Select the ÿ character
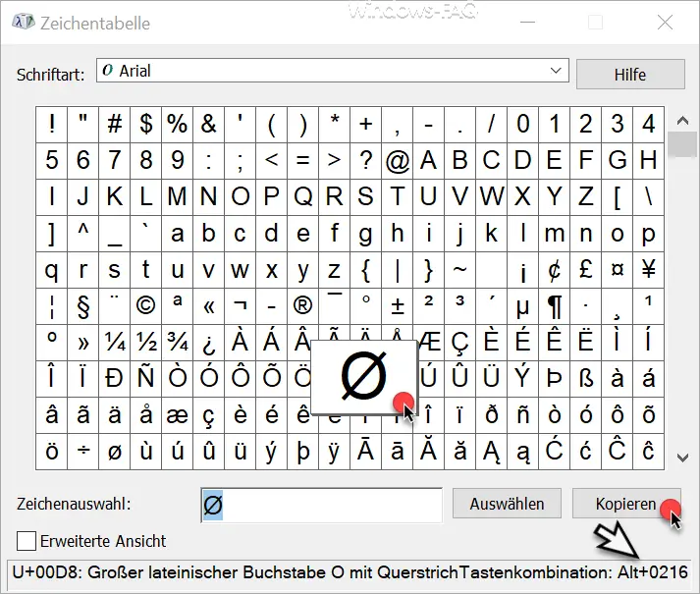Viewport: 700px width, 594px height. click(x=335, y=451)
